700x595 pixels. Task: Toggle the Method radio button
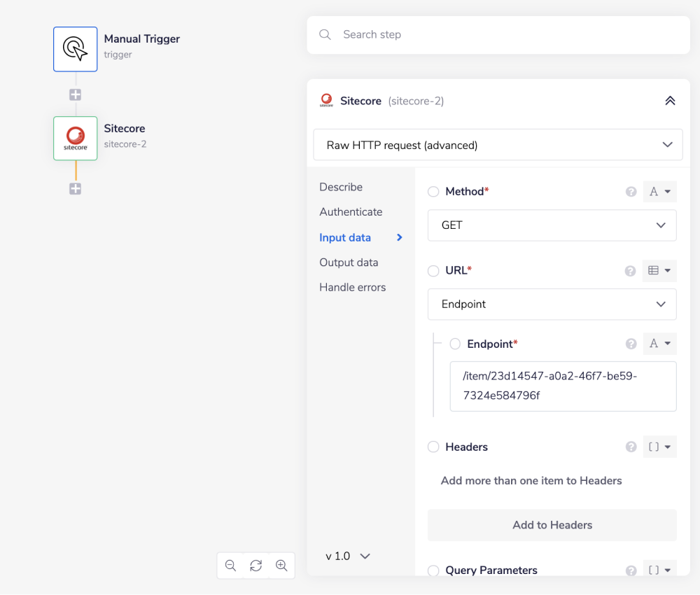coord(433,192)
